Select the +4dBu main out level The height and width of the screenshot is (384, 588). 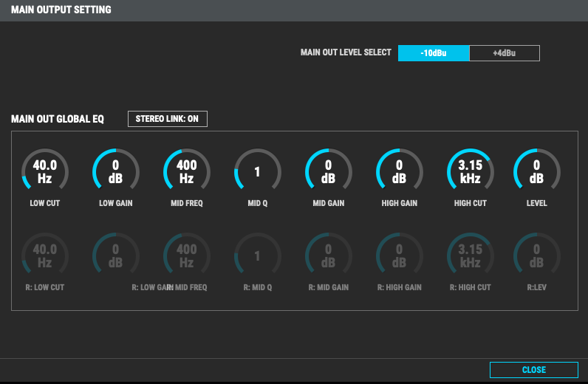(x=505, y=53)
